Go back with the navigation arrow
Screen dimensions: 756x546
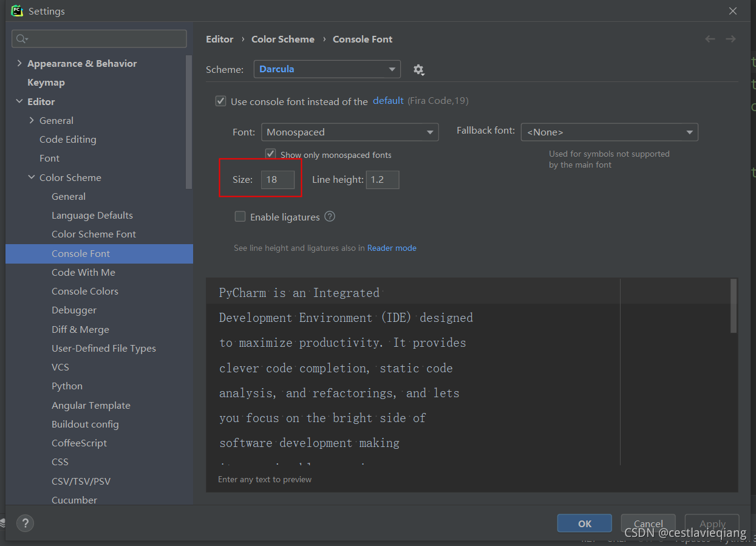click(710, 39)
